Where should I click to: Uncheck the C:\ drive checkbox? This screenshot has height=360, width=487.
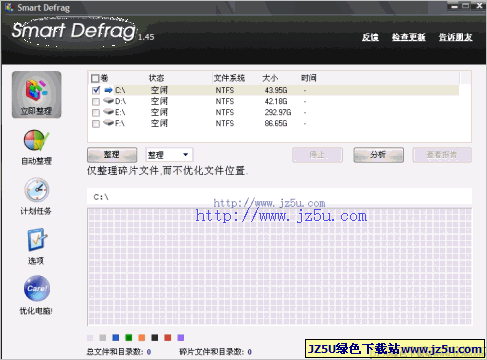[96, 90]
